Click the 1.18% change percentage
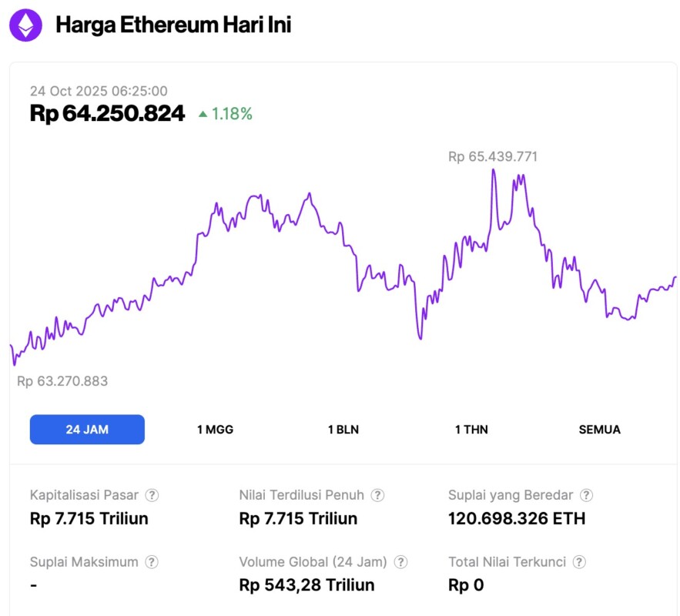 (232, 114)
